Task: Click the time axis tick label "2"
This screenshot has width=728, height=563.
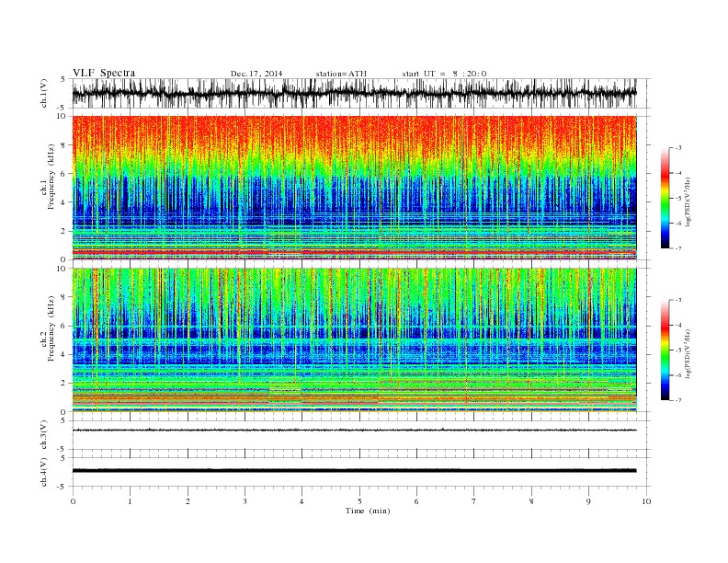Action: tap(188, 501)
